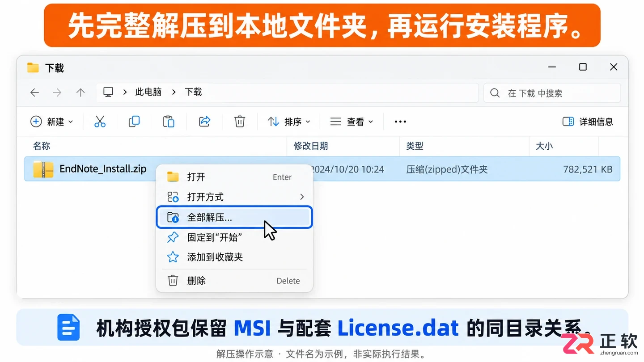Screen dimensions: 644x362
Task: Click 下载 breadcrumb in address bar
Action: tap(193, 92)
